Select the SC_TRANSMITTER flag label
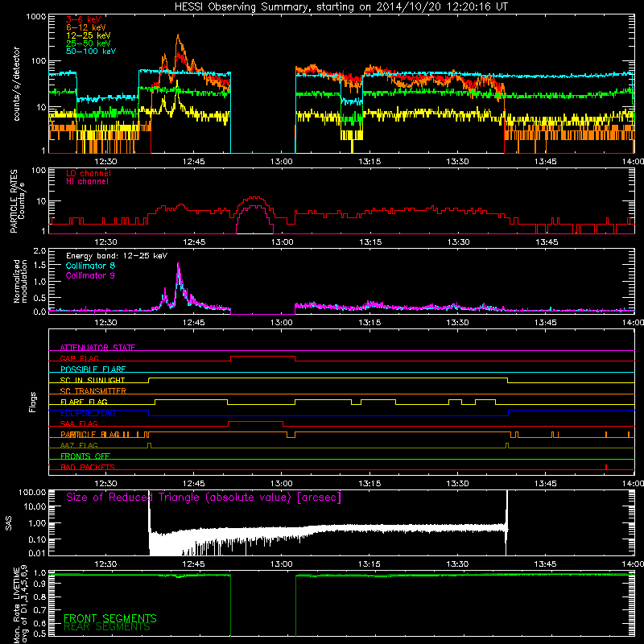This screenshot has width=644, height=644. [93, 391]
